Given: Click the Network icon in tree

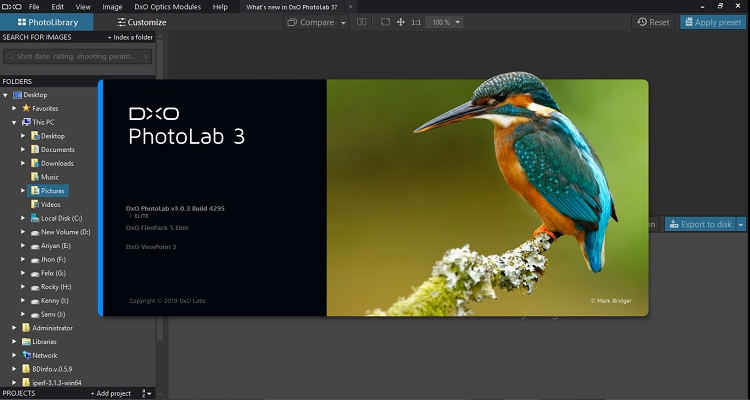Looking at the screenshot, I should [x=26, y=355].
